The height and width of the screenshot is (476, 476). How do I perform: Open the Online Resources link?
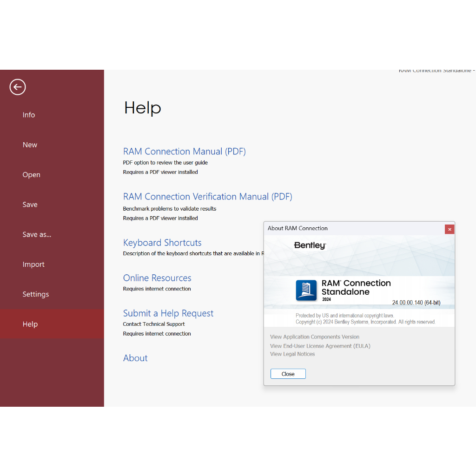pyautogui.click(x=157, y=278)
